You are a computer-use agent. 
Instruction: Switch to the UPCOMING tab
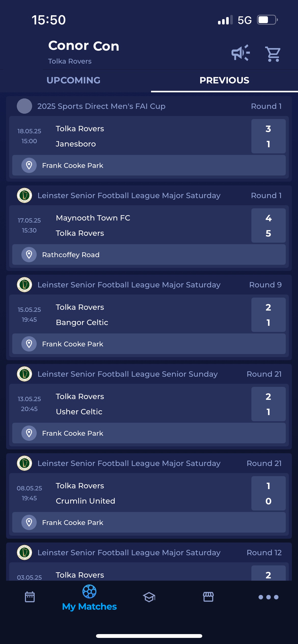pos(74,80)
